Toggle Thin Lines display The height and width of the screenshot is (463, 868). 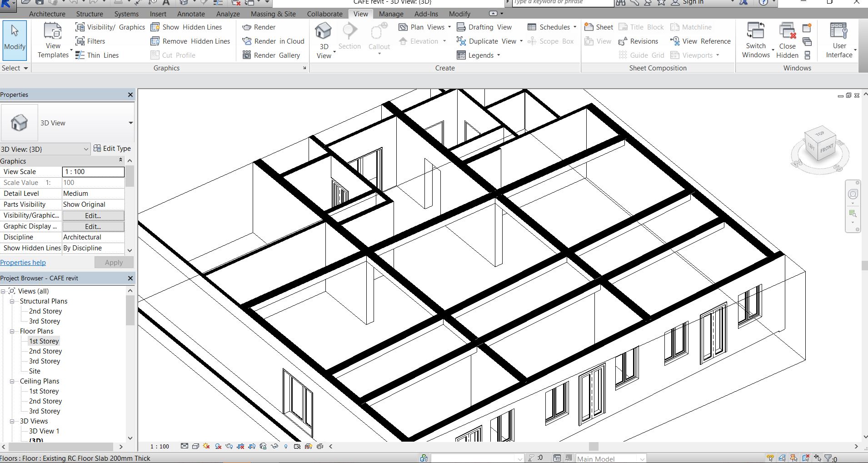tap(97, 55)
